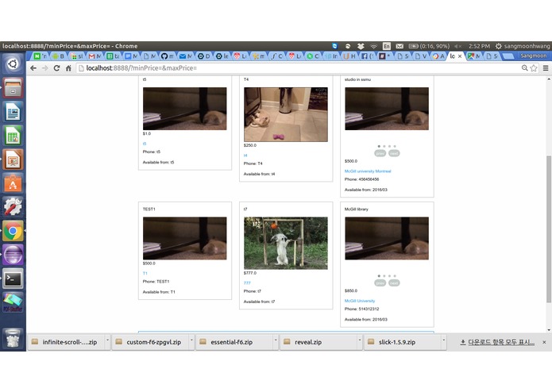The image size is (552, 392).
Task: Switch to the Google Maps tab
Action: [x=473, y=56]
